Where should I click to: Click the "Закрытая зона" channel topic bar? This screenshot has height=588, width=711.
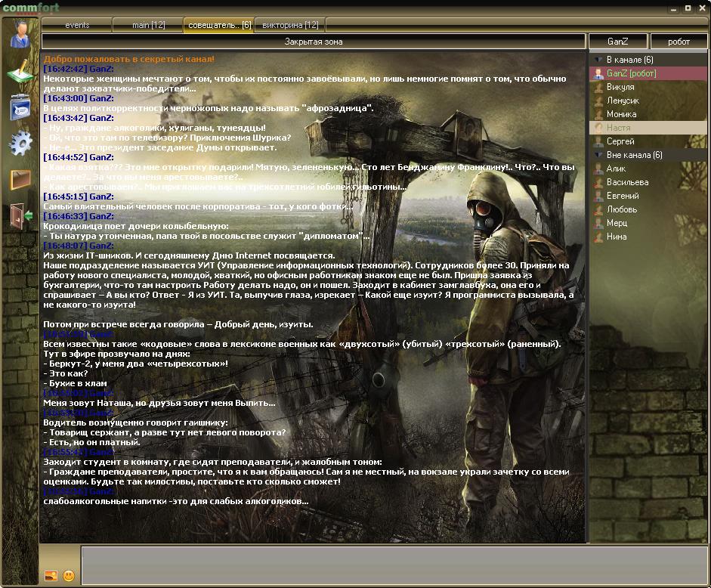[x=314, y=42]
